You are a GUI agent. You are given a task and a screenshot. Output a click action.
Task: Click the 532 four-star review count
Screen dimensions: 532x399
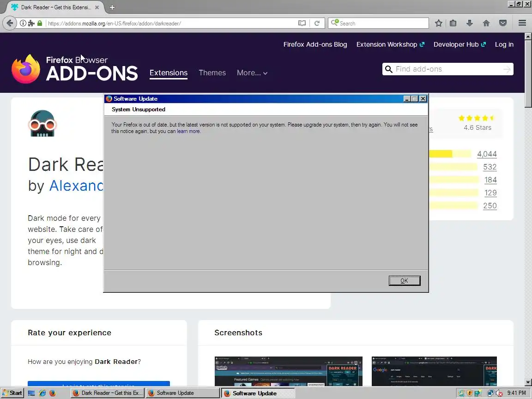click(x=490, y=167)
